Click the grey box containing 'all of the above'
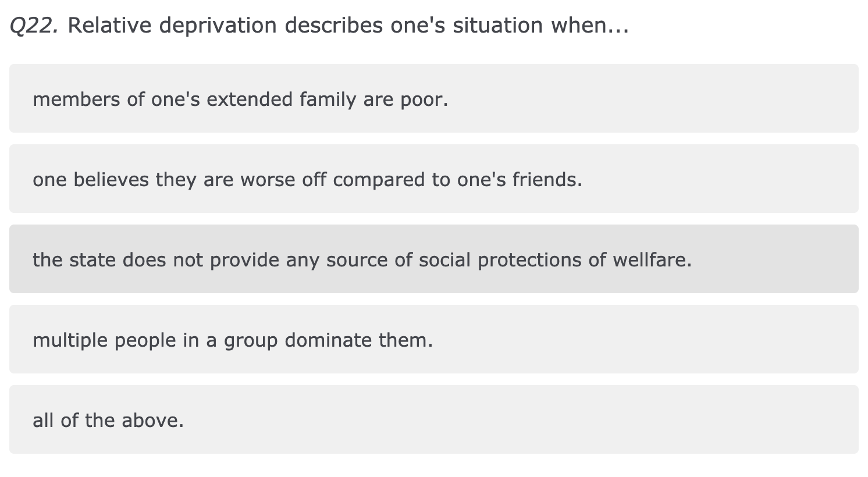This screenshot has height=477, width=868. coord(434,419)
